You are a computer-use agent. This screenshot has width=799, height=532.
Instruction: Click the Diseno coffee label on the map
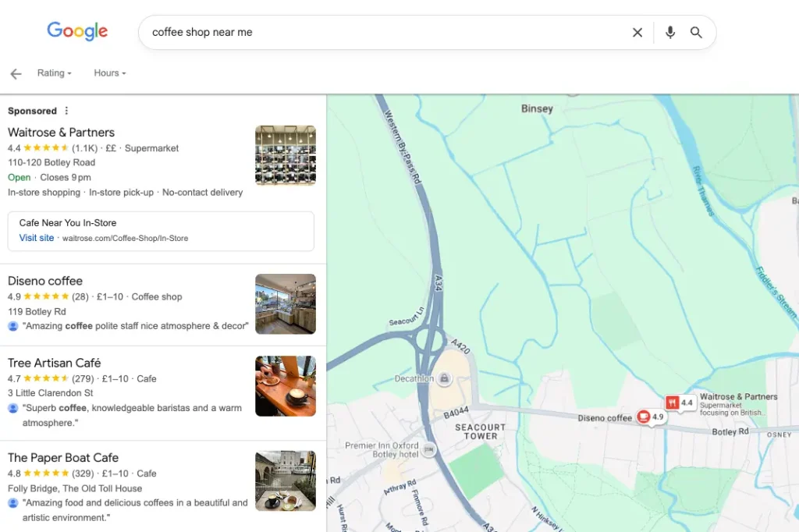pyautogui.click(x=605, y=418)
